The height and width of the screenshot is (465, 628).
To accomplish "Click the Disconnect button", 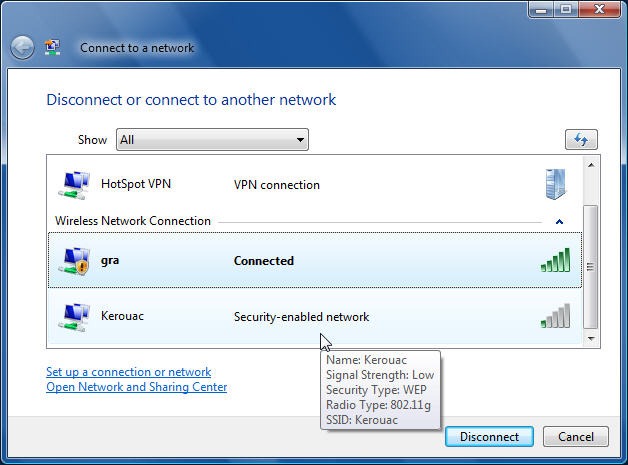I will [489, 437].
